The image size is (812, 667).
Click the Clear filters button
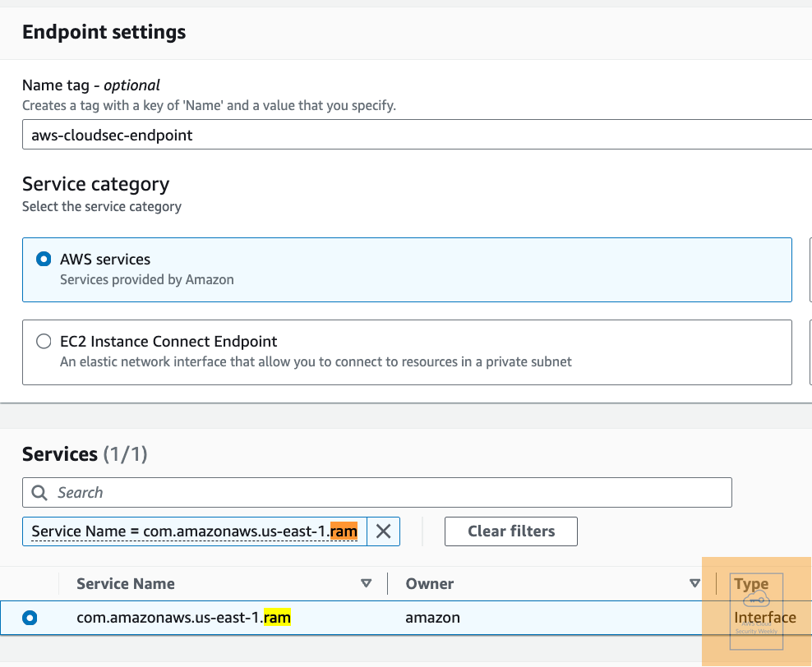pyautogui.click(x=510, y=531)
